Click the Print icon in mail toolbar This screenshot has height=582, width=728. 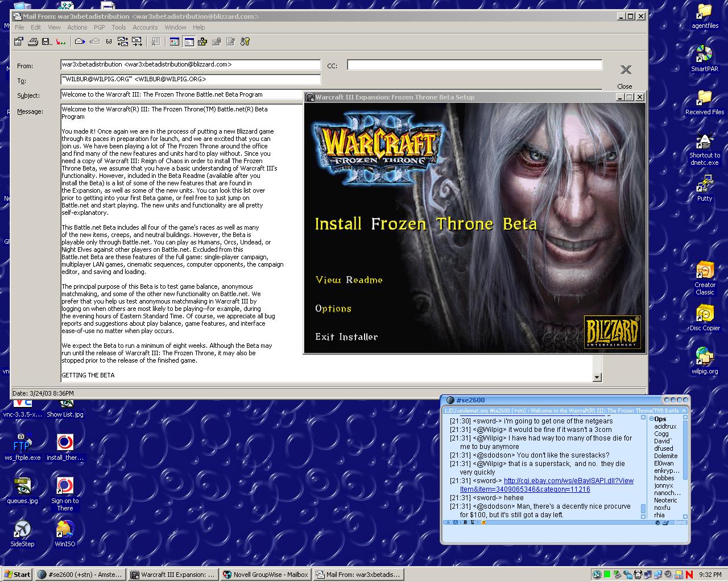[x=34, y=41]
